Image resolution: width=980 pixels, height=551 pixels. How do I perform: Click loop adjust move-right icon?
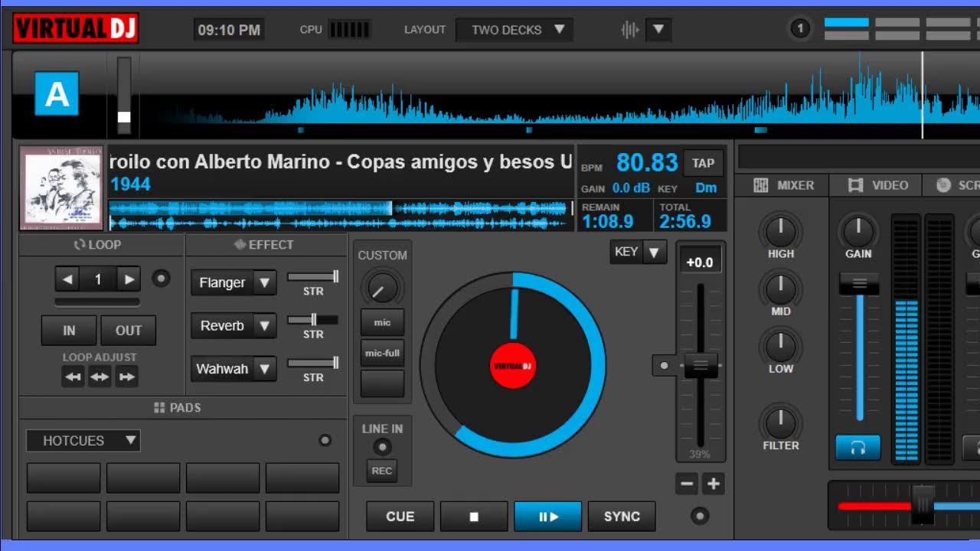pyautogui.click(x=126, y=377)
